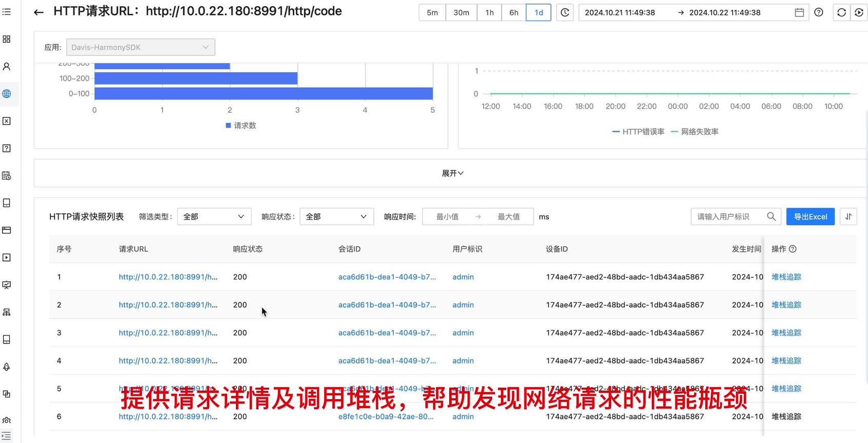Open request URL link in row 1
Viewport: 868px width, 443px height.
[168, 277]
